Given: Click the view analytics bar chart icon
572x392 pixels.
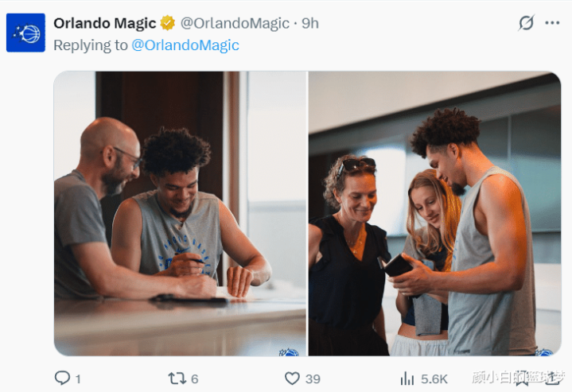Looking at the screenshot, I should 407,378.
